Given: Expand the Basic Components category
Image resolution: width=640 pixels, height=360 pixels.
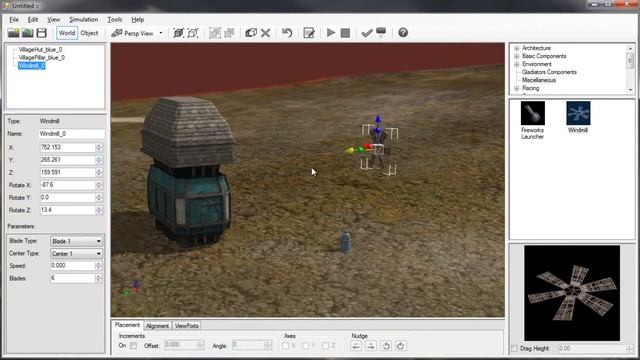Looking at the screenshot, I should point(517,56).
